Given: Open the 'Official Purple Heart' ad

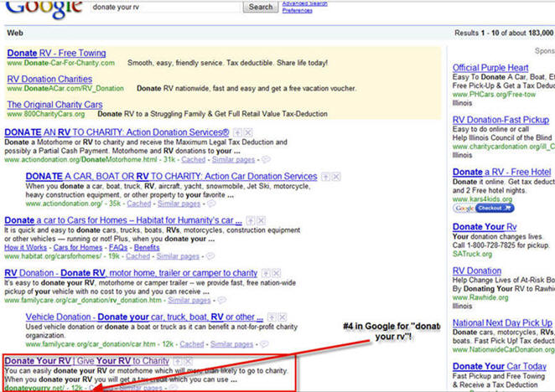Looking at the screenshot, I should tap(490, 68).
